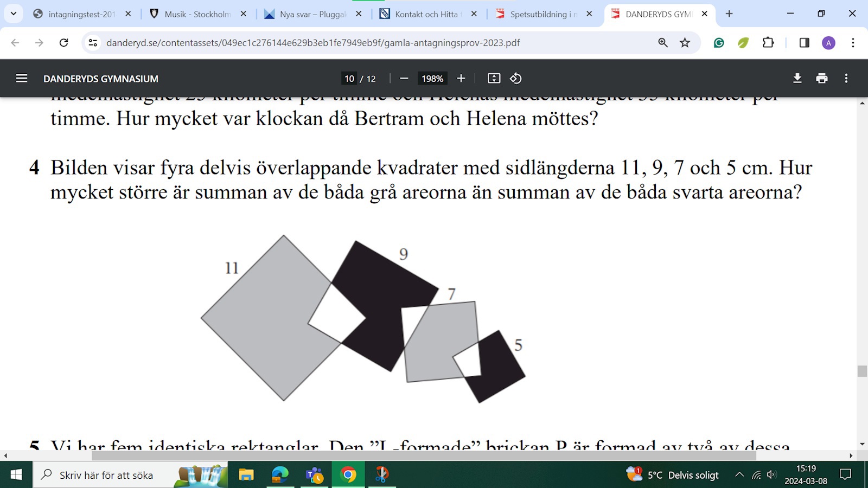Reload the current page
Viewport: 868px width, 488px height.
pyautogui.click(x=63, y=43)
